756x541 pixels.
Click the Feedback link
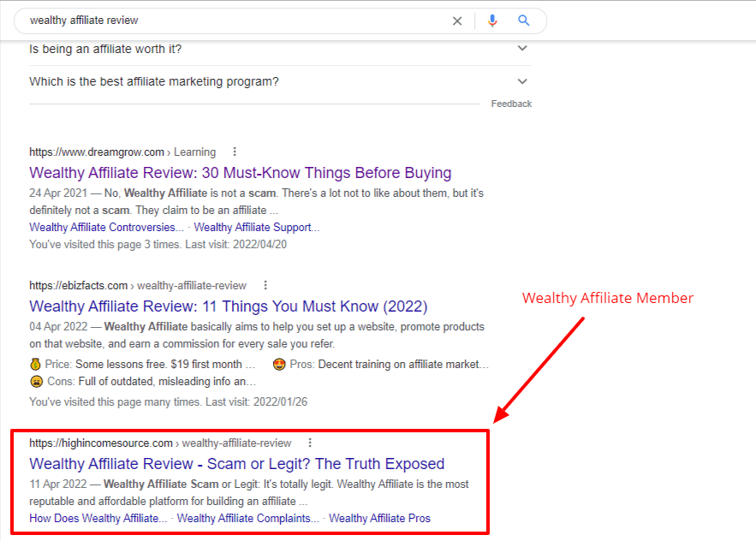point(511,104)
